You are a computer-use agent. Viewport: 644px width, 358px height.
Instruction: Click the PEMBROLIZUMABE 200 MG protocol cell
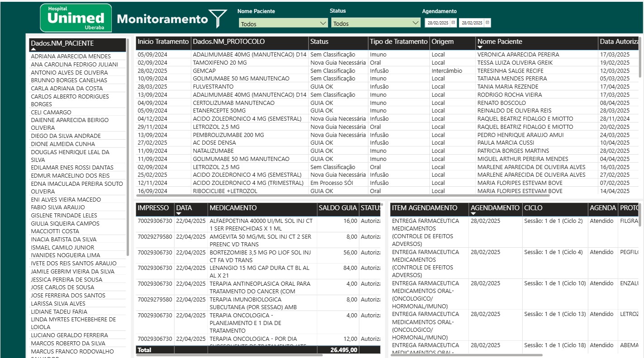(228, 135)
